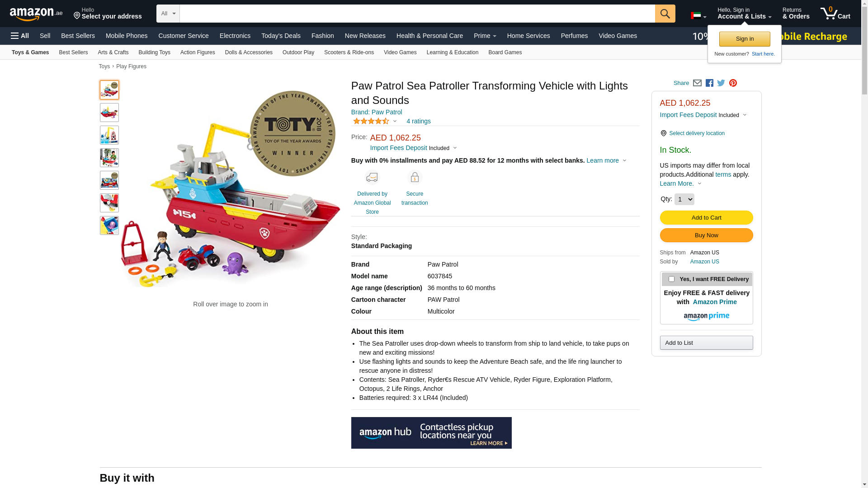Image resolution: width=868 pixels, height=488 pixels.
Task: Click the Buy Now button
Action: pyautogui.click(x=706, y=235)
